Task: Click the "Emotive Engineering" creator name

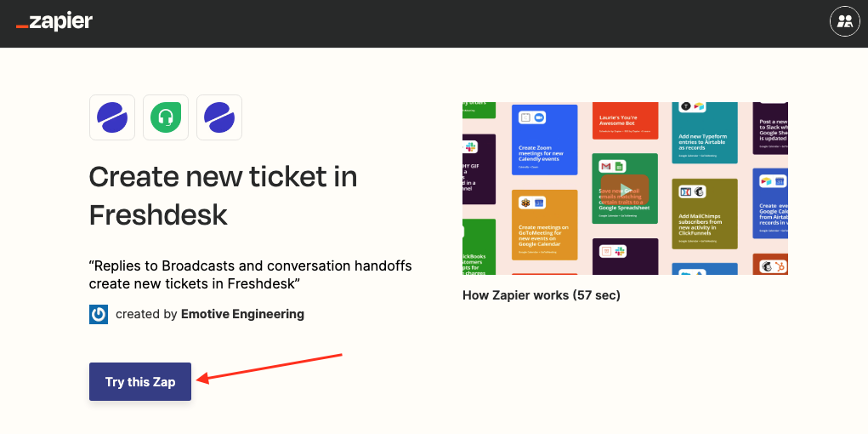Action: coord(242,314)
